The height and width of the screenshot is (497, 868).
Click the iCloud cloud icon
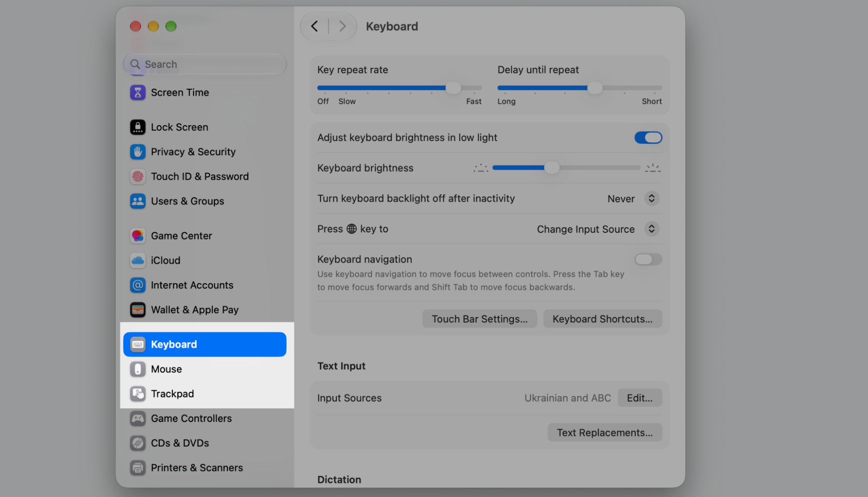(138, 261)
